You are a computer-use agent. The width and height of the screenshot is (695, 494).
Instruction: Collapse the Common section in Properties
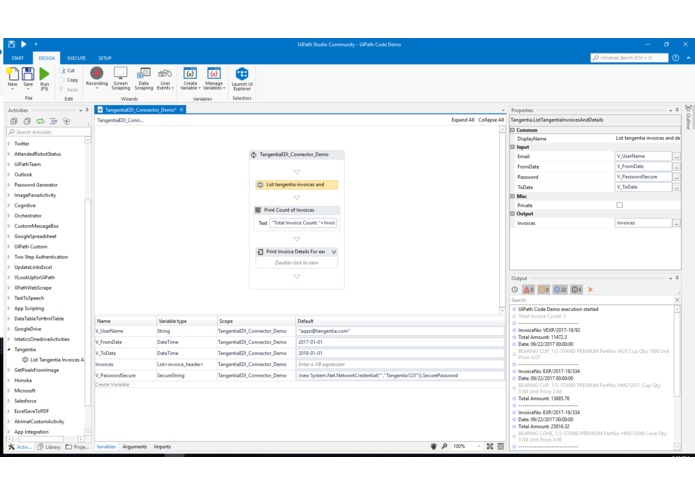512,130
